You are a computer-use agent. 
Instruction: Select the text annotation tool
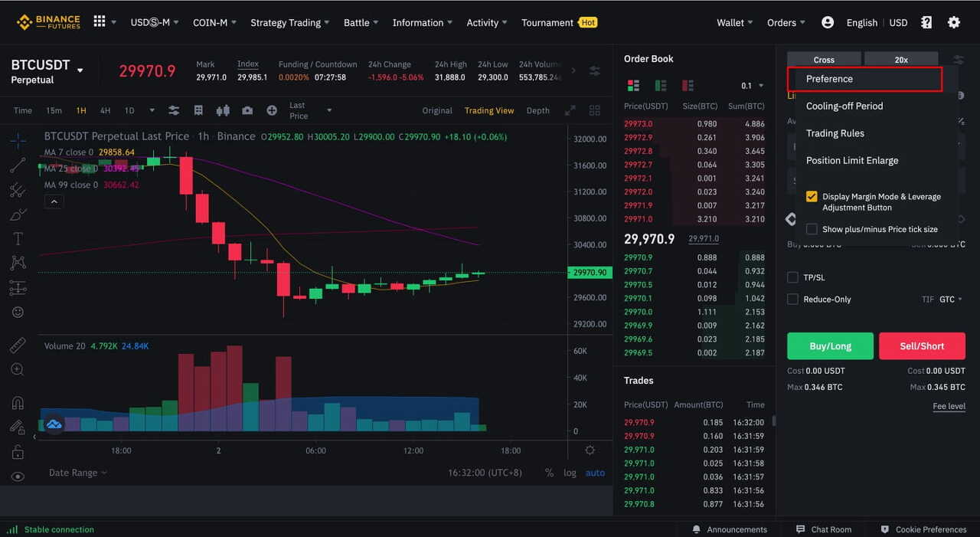tap(18, 239)
